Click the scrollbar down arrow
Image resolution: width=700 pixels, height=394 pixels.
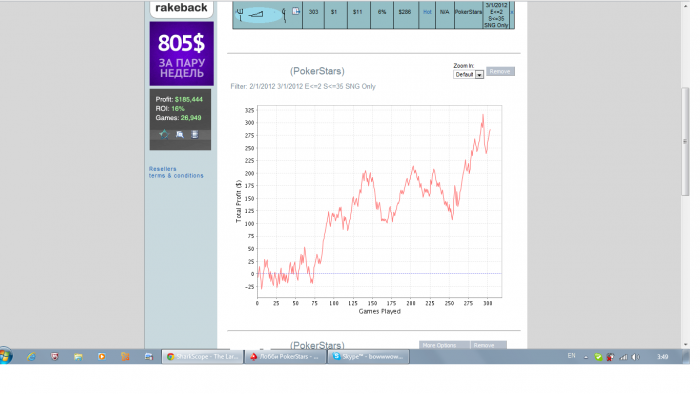(x=685, y=344)
